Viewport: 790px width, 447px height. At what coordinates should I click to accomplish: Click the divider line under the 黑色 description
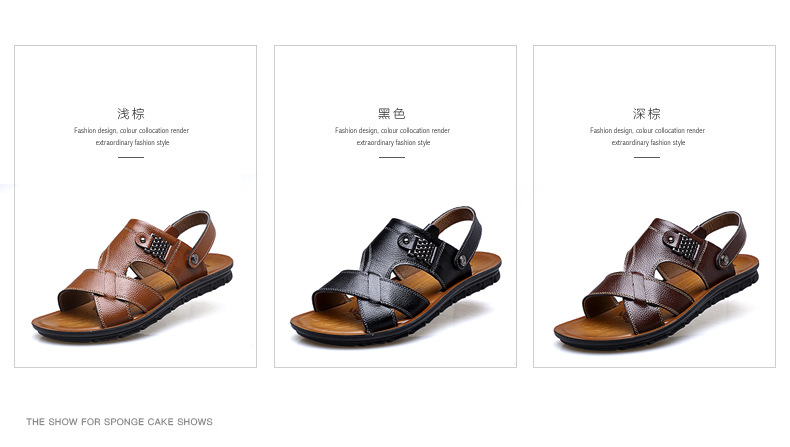click(x=392, y=157)
